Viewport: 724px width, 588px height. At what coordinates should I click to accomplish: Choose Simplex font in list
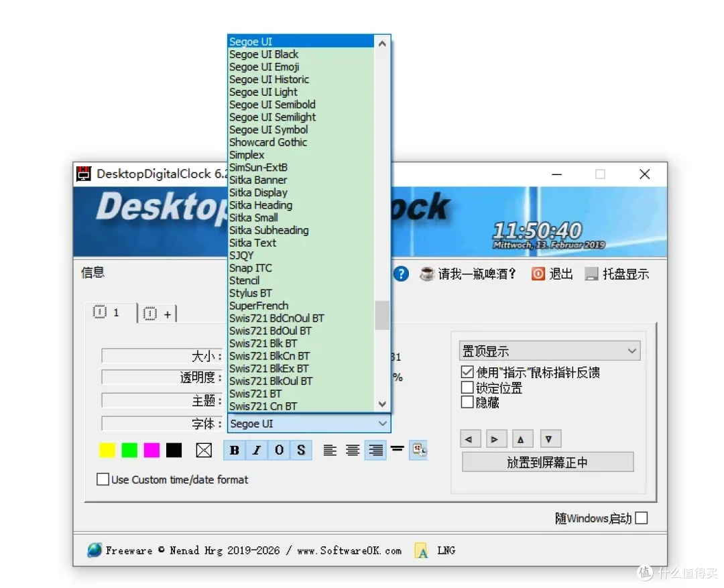coord(301,155)
